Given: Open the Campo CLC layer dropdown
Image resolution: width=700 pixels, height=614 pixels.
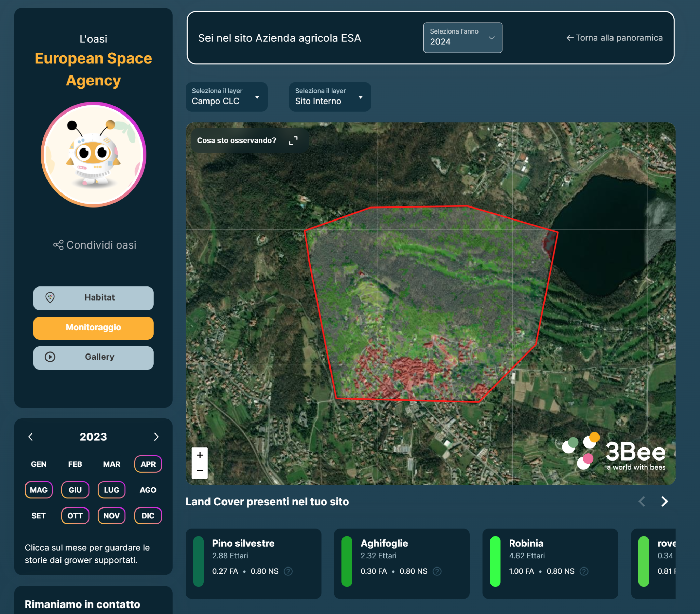Looking at the screenshot, I should tap(226, 97).
